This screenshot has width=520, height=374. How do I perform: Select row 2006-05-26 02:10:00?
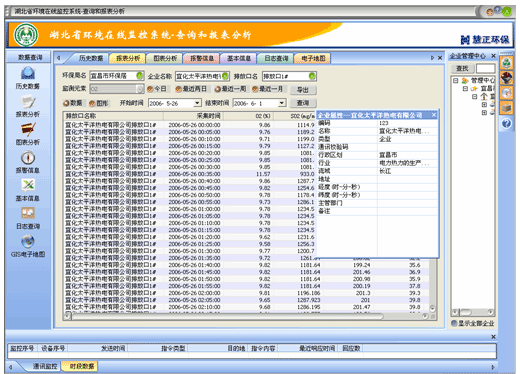click(x=247, y=307)
